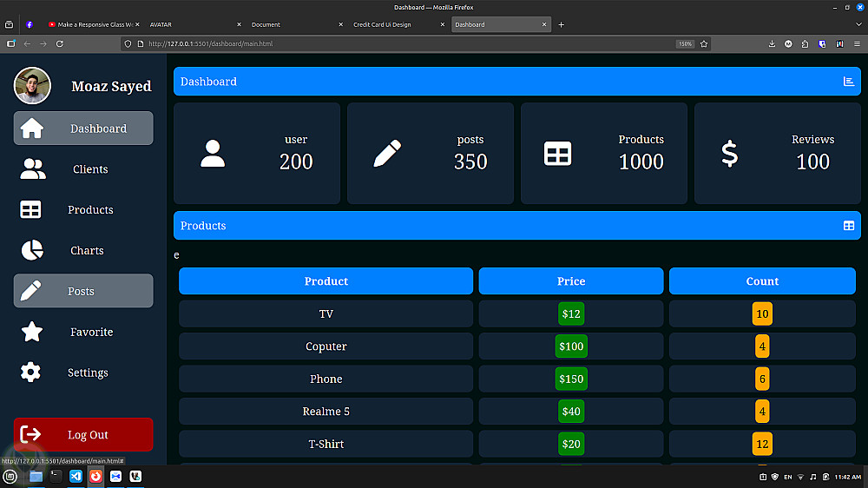The width and height of the screenshot is (868, 488).
Task: Click the table icon in Products header
Action: coord(849,226)
